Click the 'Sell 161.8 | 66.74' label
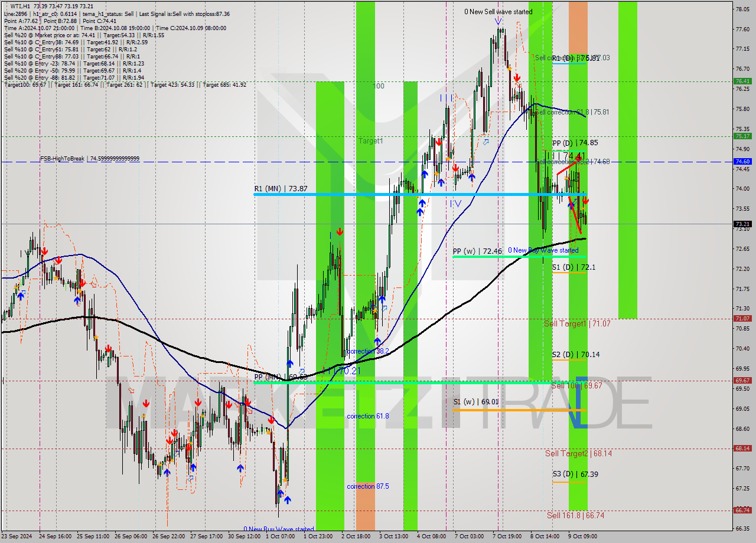 [575, 515]
